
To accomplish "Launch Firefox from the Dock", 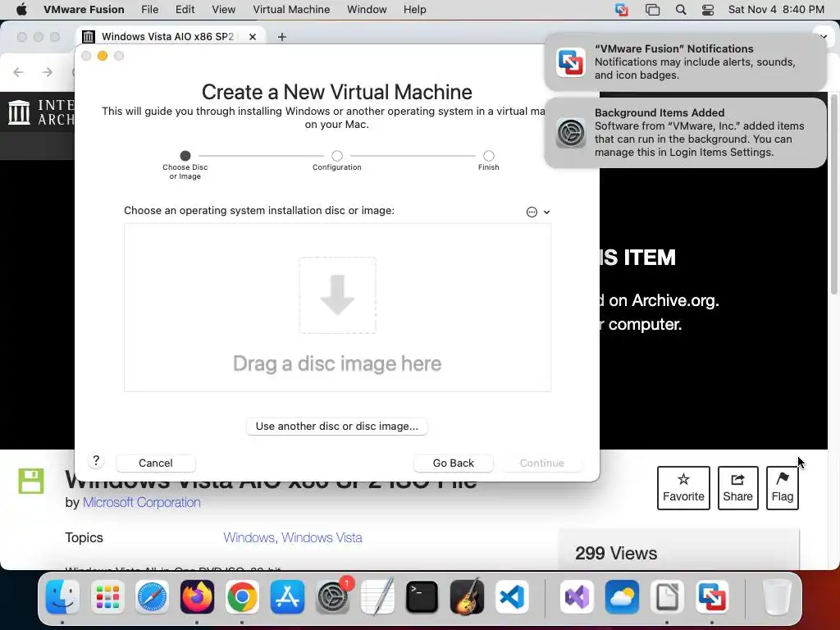I will coord(197,597).
